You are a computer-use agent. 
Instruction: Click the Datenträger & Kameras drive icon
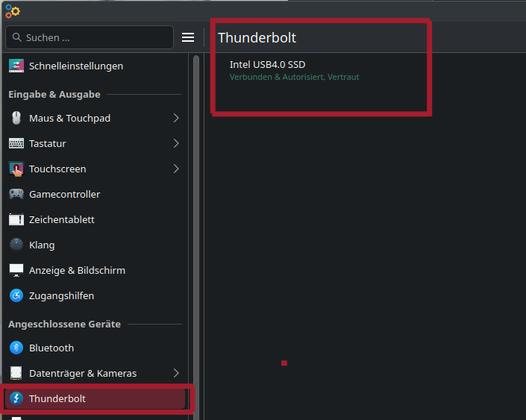point(16,373)
